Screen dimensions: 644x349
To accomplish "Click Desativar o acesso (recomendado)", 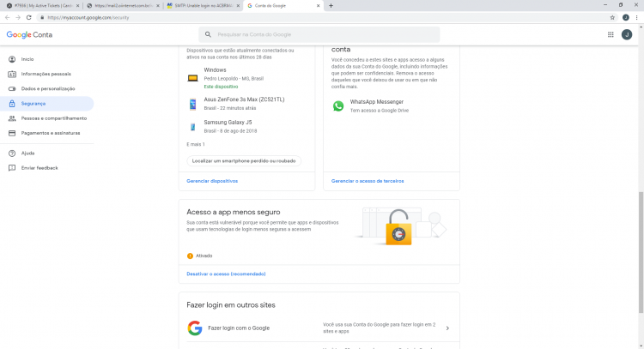I will coord(226,274).
